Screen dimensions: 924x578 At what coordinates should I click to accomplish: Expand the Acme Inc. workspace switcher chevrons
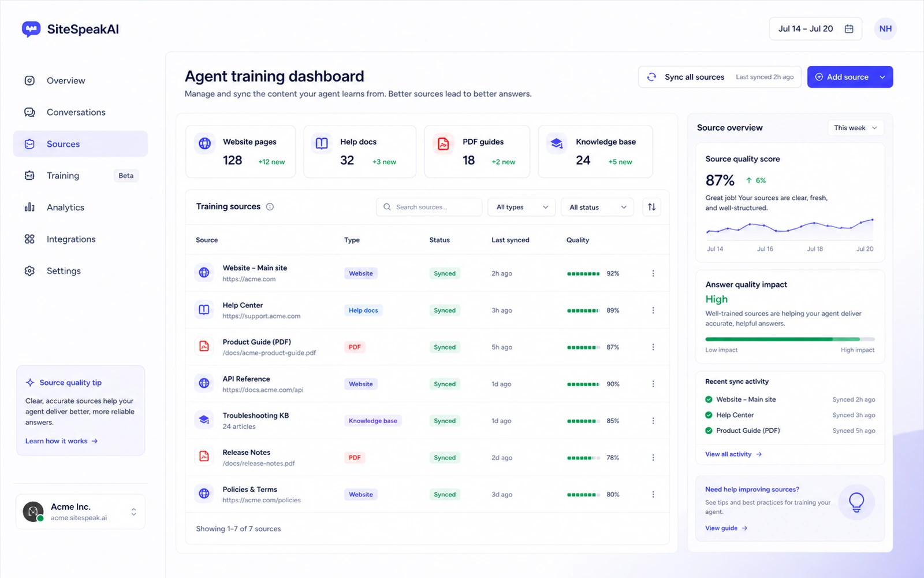tap(133, 512)
